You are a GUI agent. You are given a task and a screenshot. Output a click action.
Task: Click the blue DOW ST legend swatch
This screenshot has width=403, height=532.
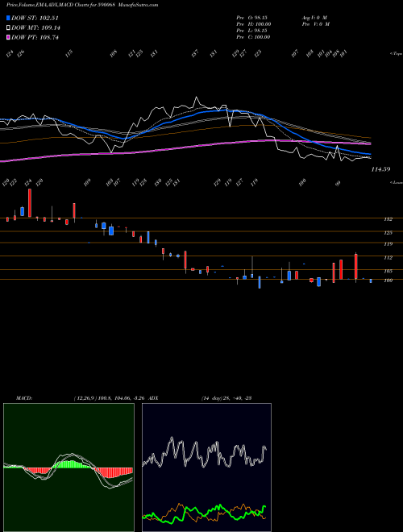8,18
